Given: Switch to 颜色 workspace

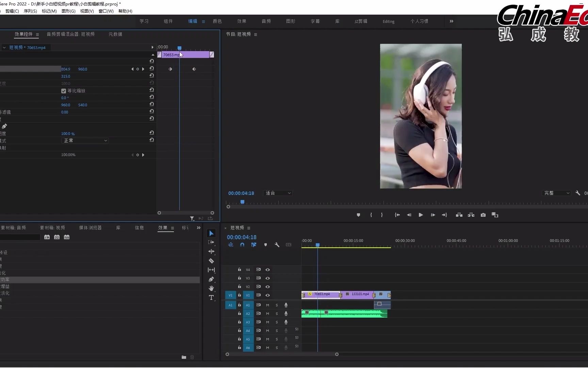Looking at the screenshot, I should (x=217, y=21).
